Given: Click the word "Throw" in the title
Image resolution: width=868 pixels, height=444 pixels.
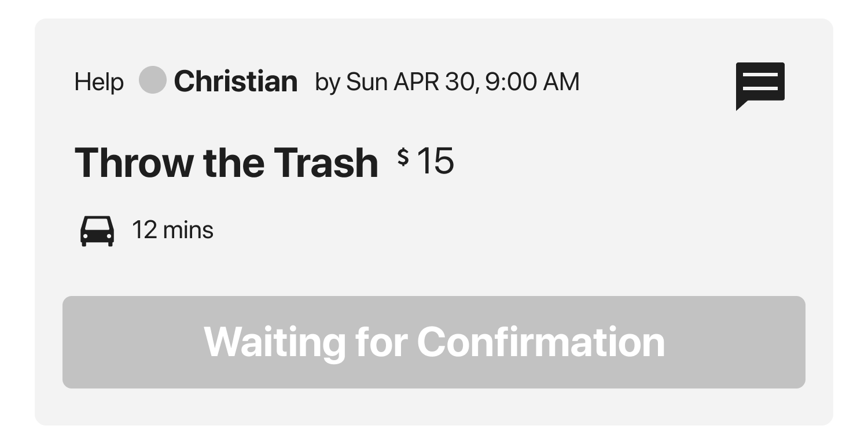Looking at the screenshot, I should point(134,162).
